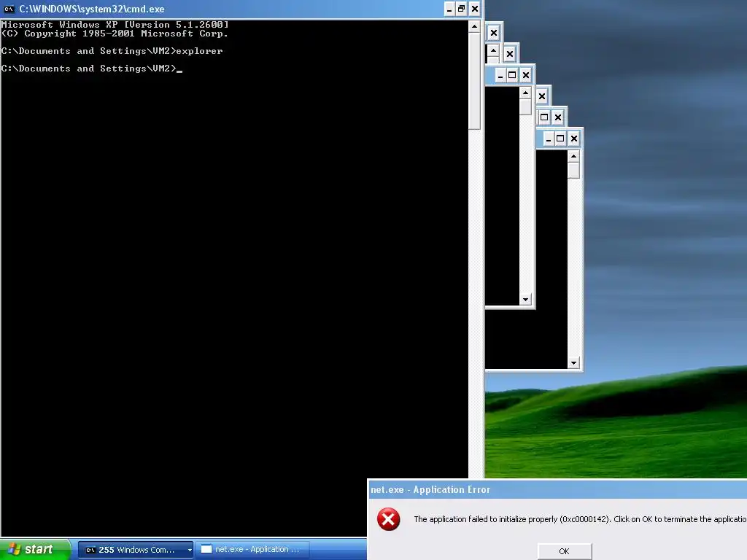Open the Windows XP Start menu
747x560 pixels.
point(35,550)
